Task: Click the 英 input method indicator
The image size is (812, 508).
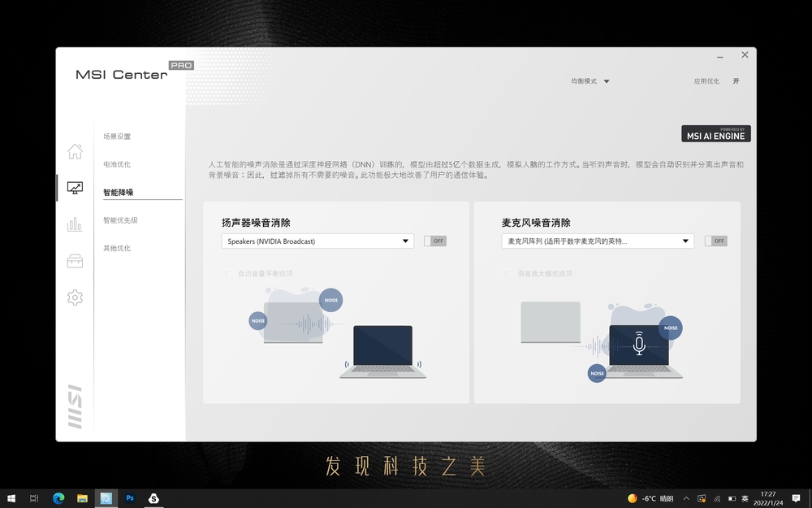Action: 745,499
